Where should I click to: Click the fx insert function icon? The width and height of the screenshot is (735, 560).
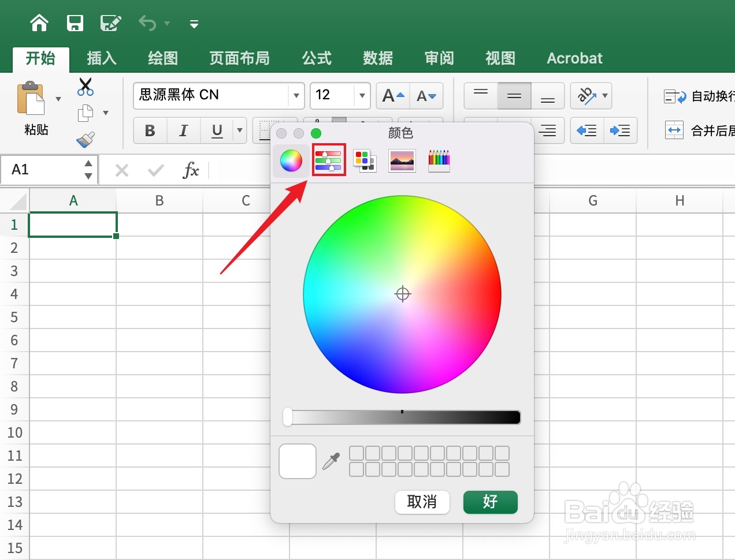[x=191, y=170]
